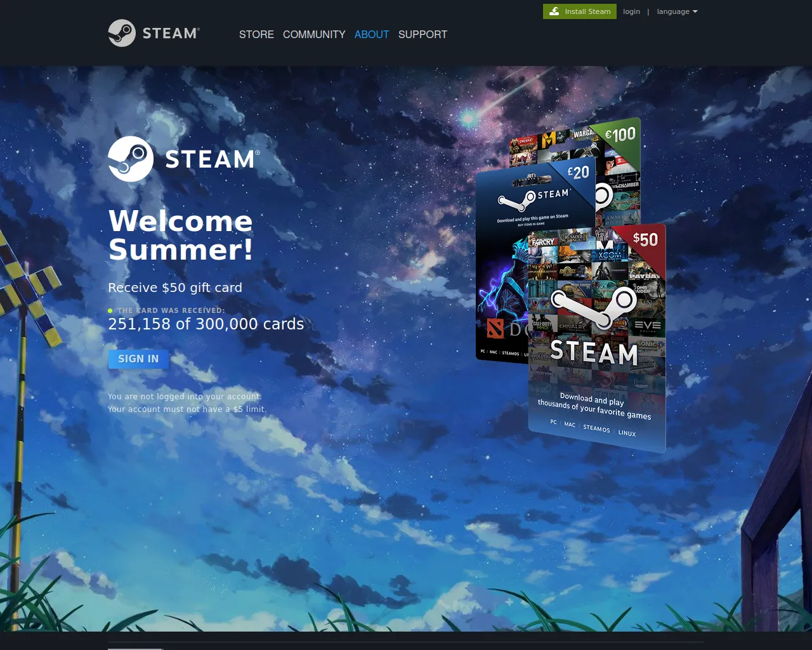Go to the ABOUT page

pos(372,34)
